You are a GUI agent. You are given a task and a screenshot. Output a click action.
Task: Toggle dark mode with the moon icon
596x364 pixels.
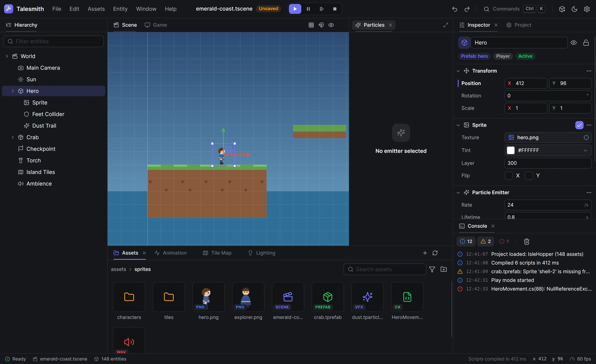pyautogui.click(x=574, y=9)
